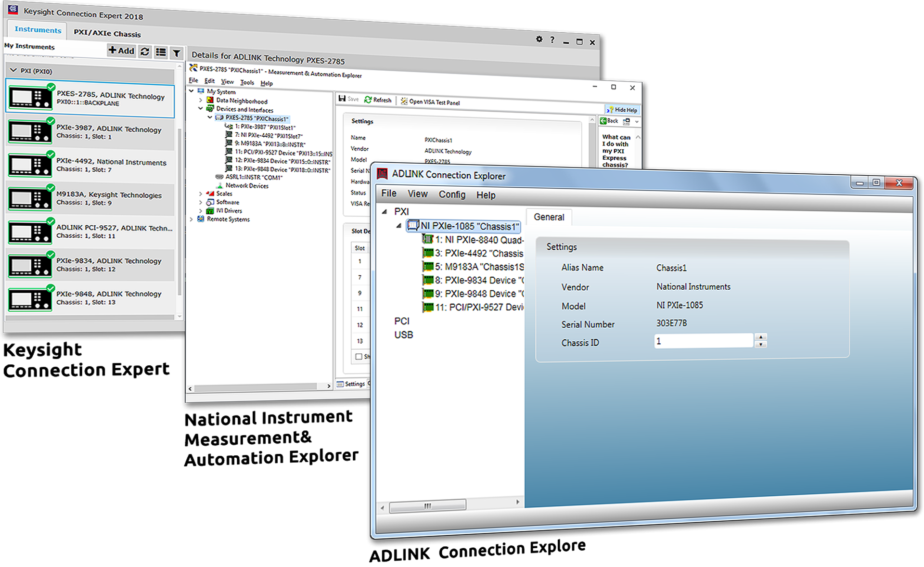Screen dimensions: 924x567
Task: Open Help menu in ADLINK Connection Explorer
Action: (x=486, y=195)
